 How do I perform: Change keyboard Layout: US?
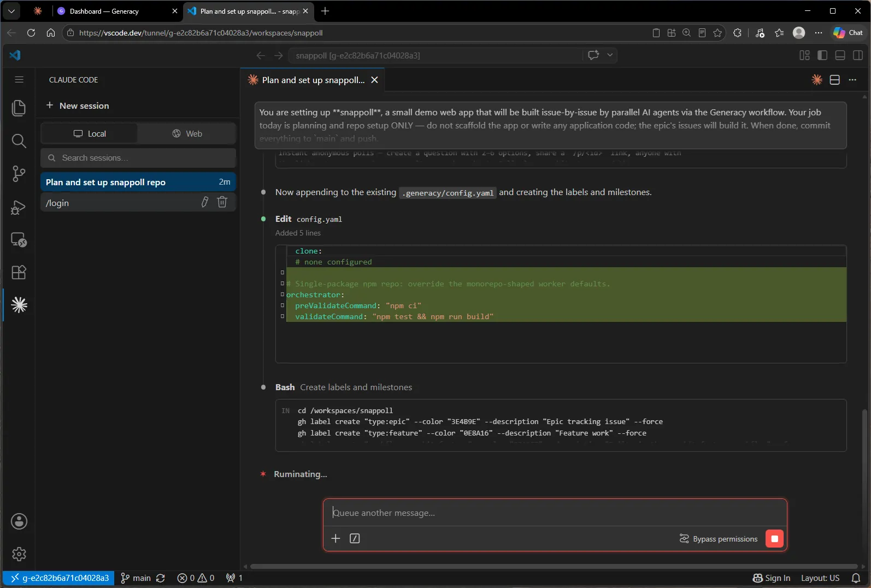(820, 578)
